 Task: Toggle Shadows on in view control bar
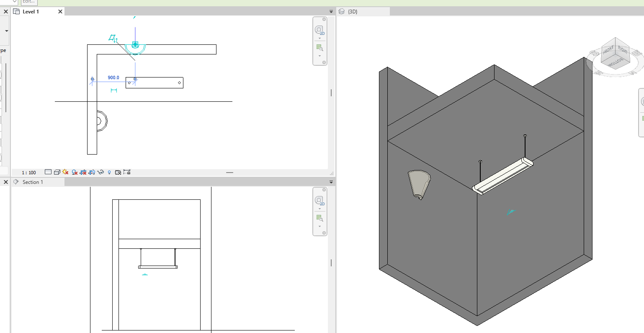[75, 172]
